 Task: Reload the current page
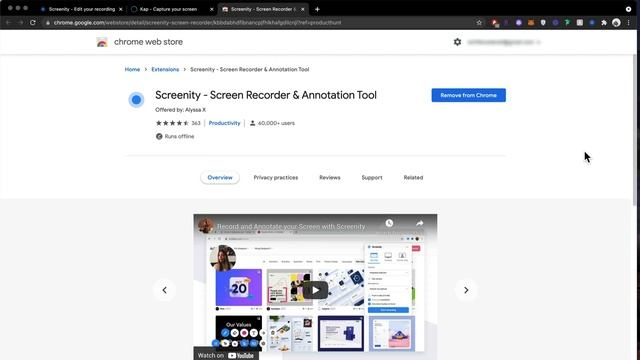33,22
